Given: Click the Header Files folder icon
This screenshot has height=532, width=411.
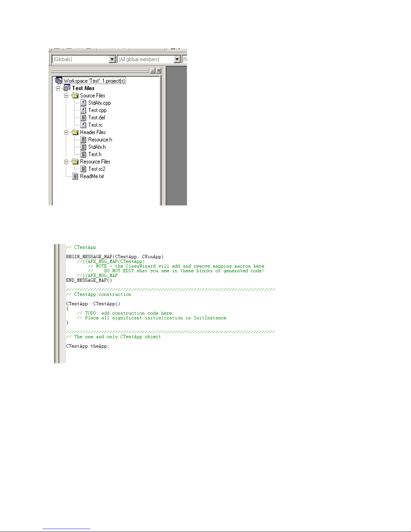Looking at the screenshot, I should click(75, 132).
